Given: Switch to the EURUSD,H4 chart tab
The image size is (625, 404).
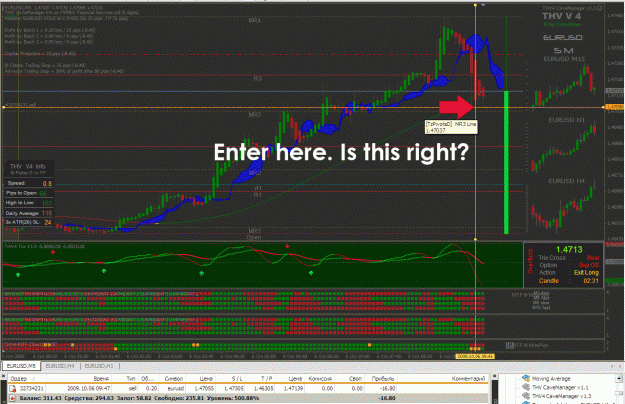Looking at the screenshot, I should pos(60,366).
